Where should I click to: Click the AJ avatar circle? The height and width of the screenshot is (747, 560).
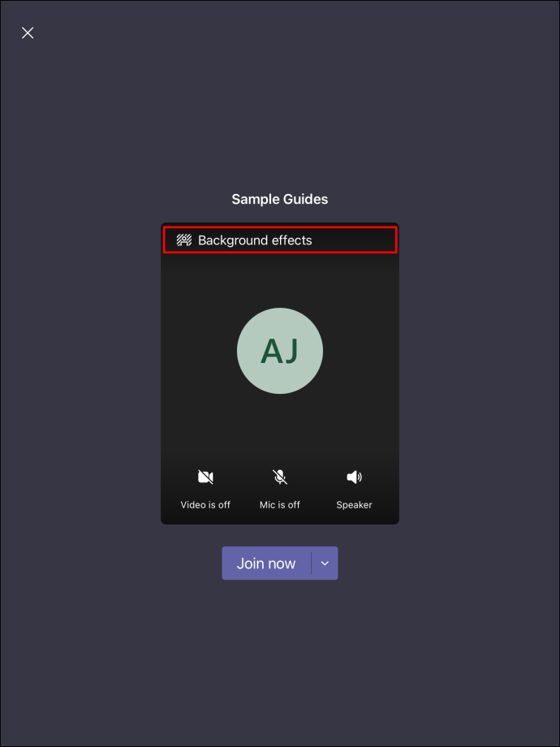280,351
